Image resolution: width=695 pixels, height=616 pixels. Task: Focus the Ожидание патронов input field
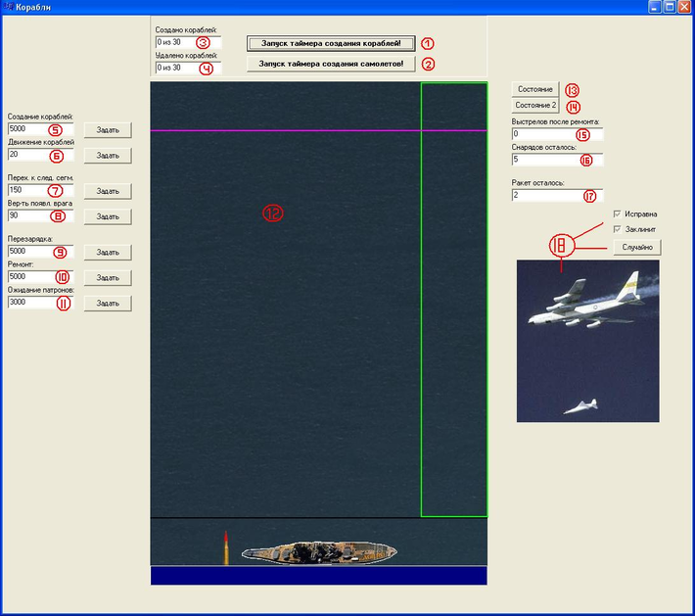coord(40,303)
